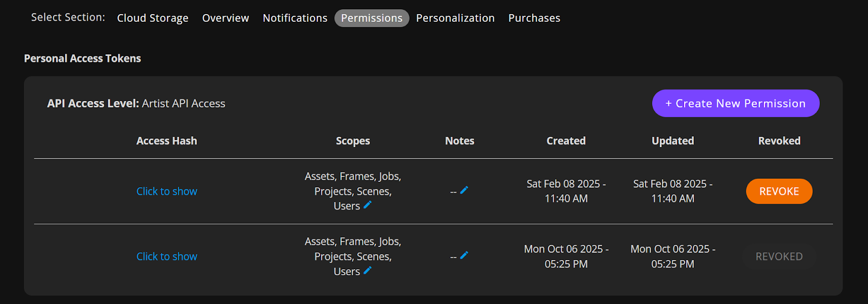Switch to the Purchases section
The image size is (868, 304).
(x=534, y=18)
